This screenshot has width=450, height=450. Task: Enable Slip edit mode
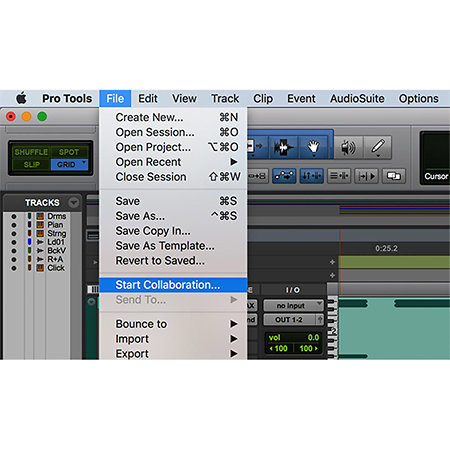click(x=31, y=165)
